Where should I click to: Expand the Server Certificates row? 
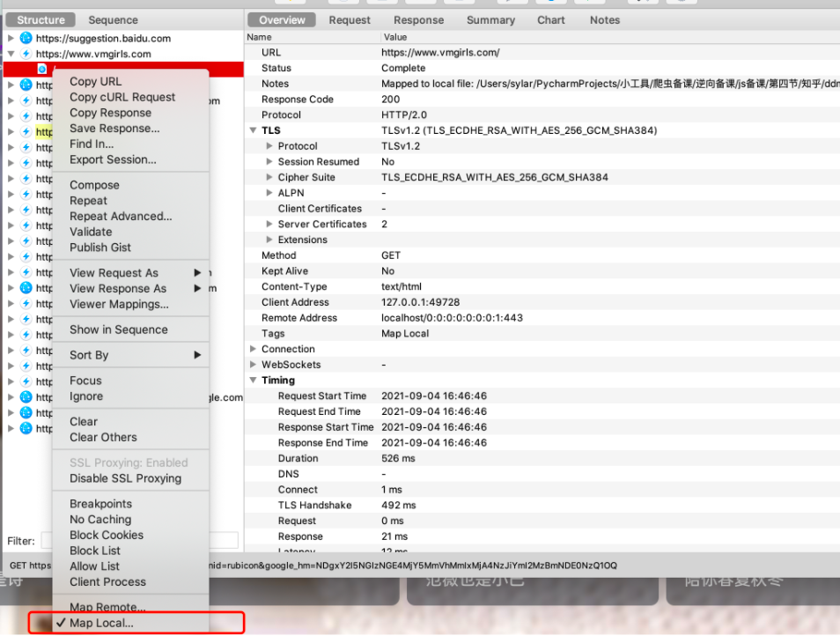(x=269, y=224)
